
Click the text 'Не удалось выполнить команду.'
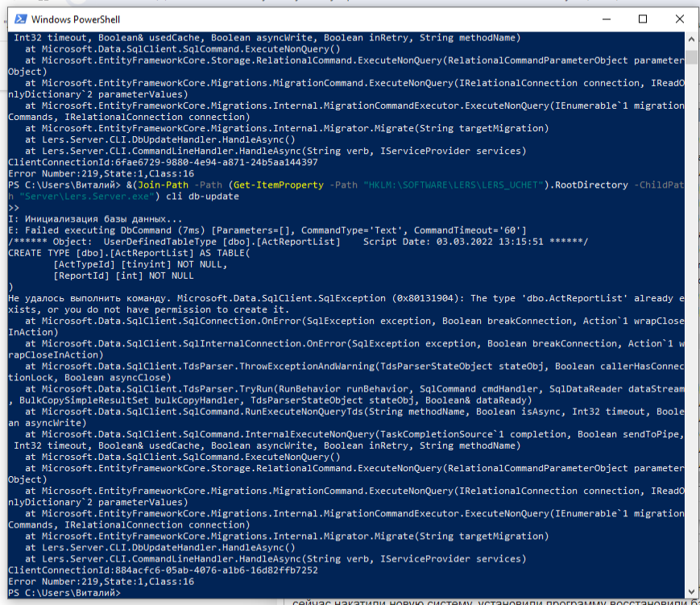point(89,298)
